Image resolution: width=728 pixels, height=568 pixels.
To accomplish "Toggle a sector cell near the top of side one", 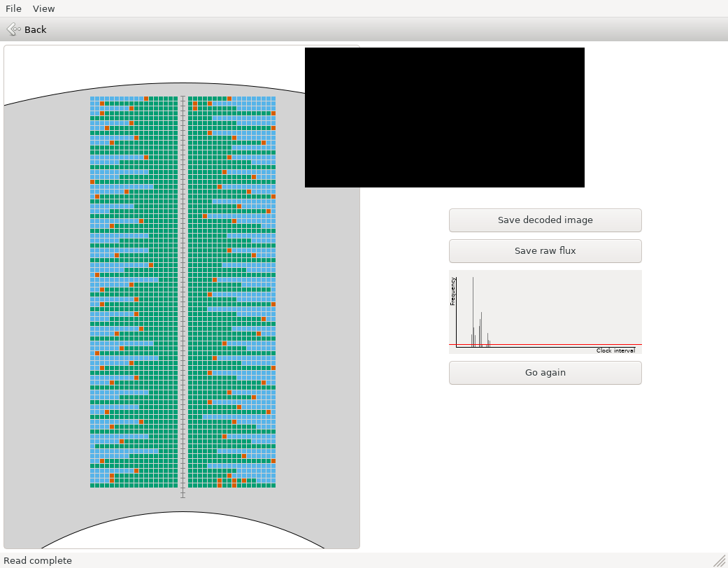I will click(112, 99).
